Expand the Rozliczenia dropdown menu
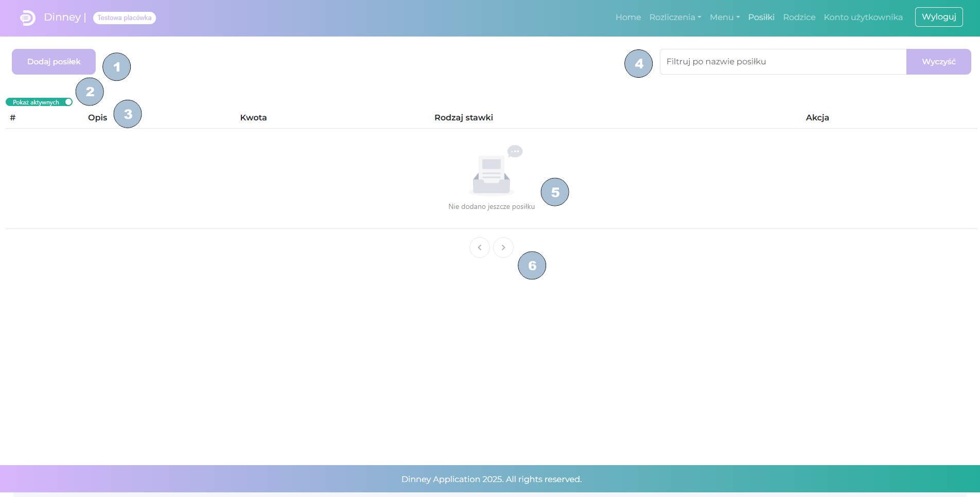The height and width of the screenshot is (497, 980). coord(675,17)
